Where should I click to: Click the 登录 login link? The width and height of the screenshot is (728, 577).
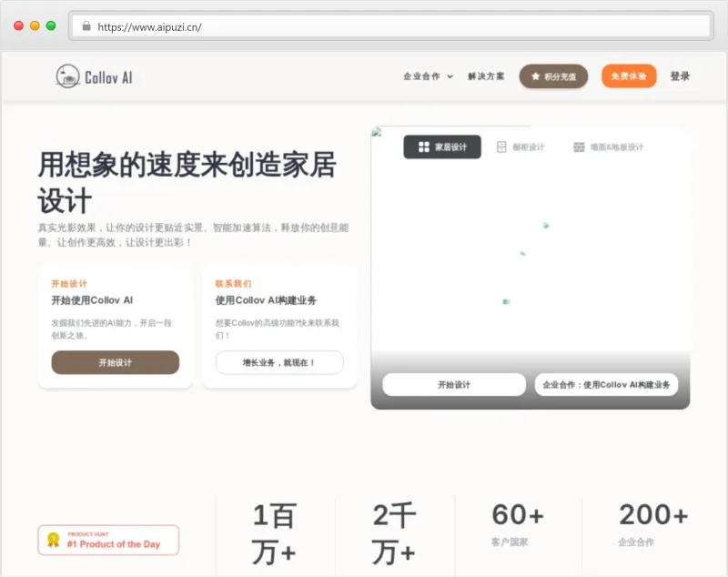(x=680, y=76)
